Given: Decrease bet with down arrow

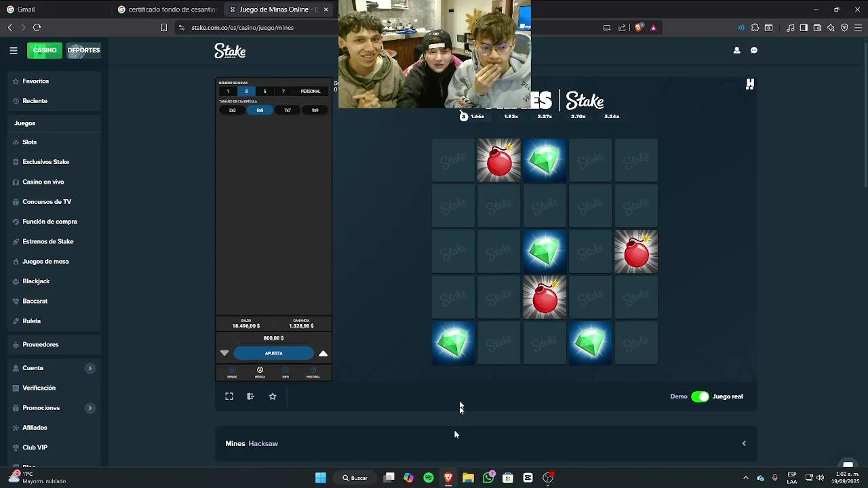Looking at the screenshot, I should click(224, 353).
